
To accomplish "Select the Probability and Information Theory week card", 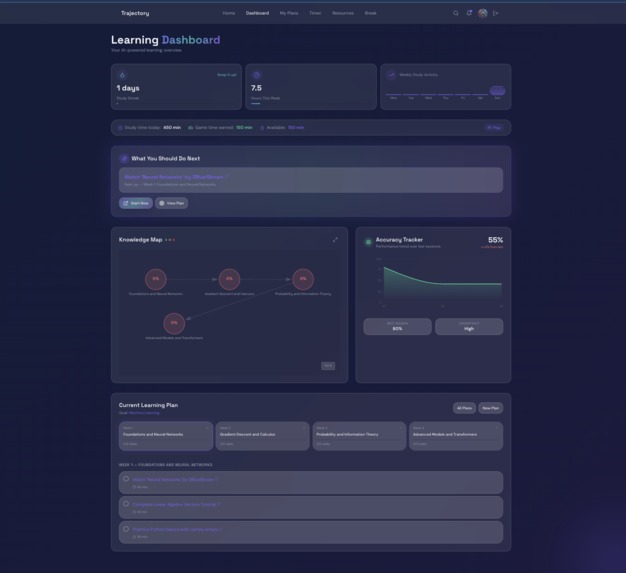I will tap(359, 436).
